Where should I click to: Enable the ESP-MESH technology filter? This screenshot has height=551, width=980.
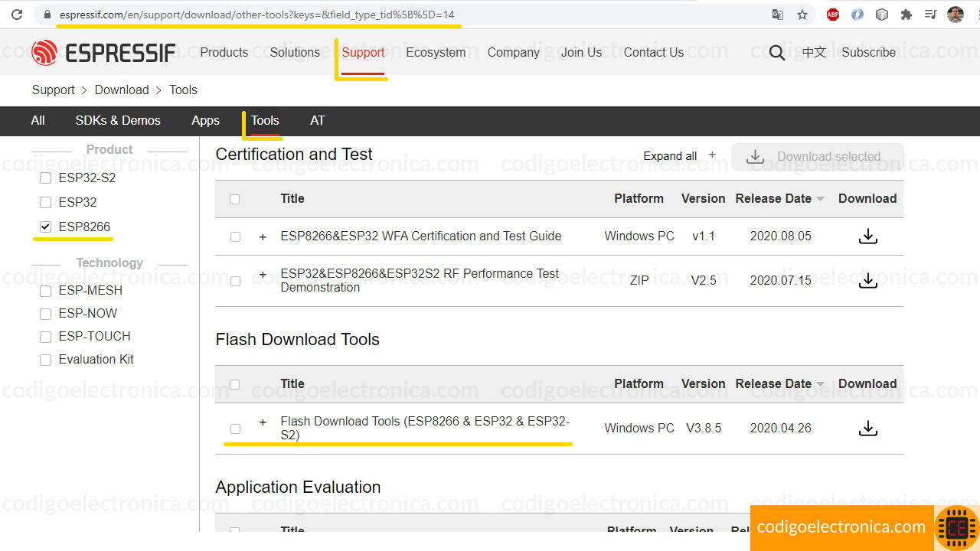45,291
